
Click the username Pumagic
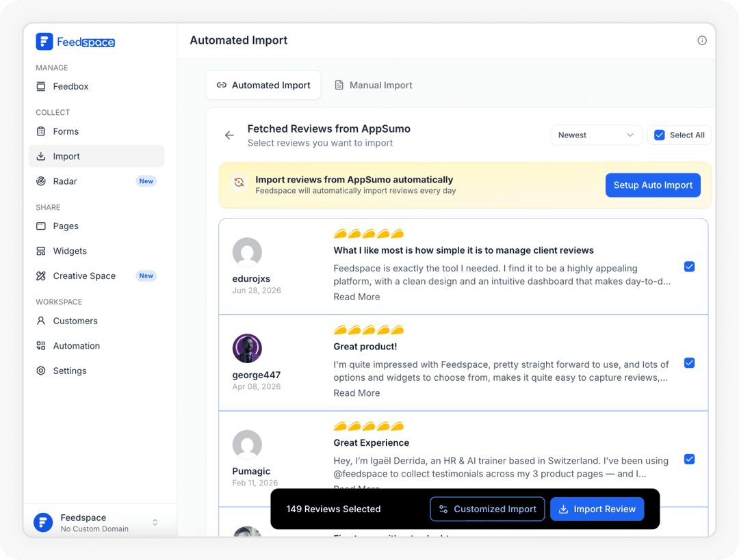coord(251,471)
